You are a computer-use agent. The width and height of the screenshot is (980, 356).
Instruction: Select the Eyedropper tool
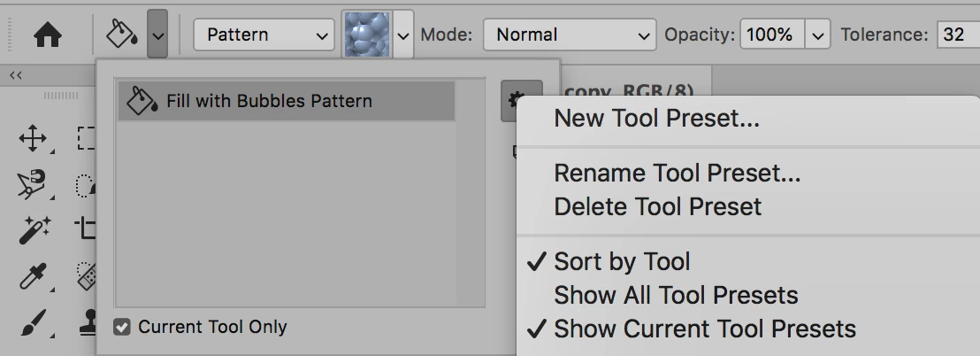pyautogui.click(x=33, y=277)
